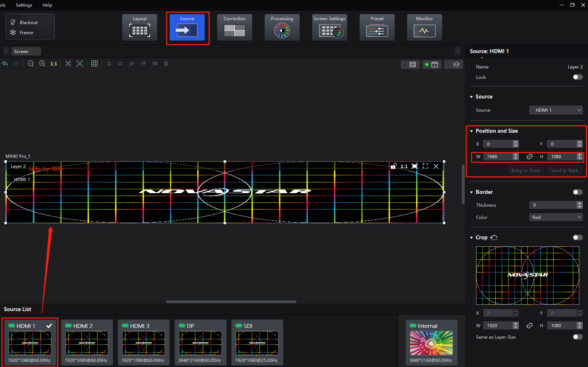Toggle layer width-height link icon
This screenshot has height=367, width=588.
(x=529, y=157)
